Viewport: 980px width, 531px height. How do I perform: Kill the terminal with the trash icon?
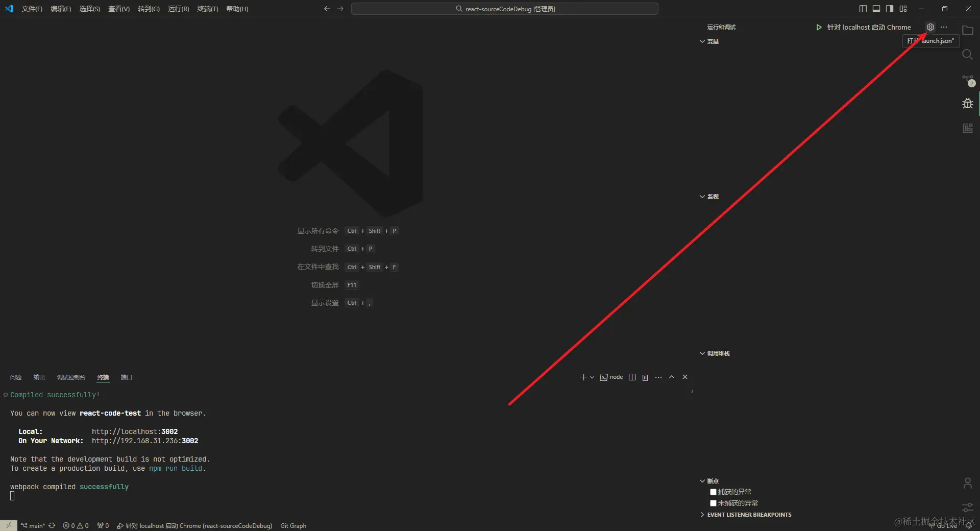click(x=645, y=377)
